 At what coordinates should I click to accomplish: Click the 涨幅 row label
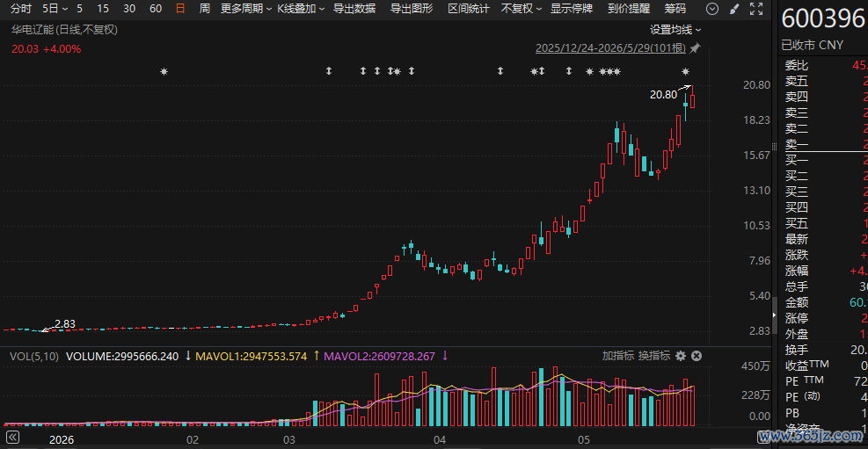(797, 271)
